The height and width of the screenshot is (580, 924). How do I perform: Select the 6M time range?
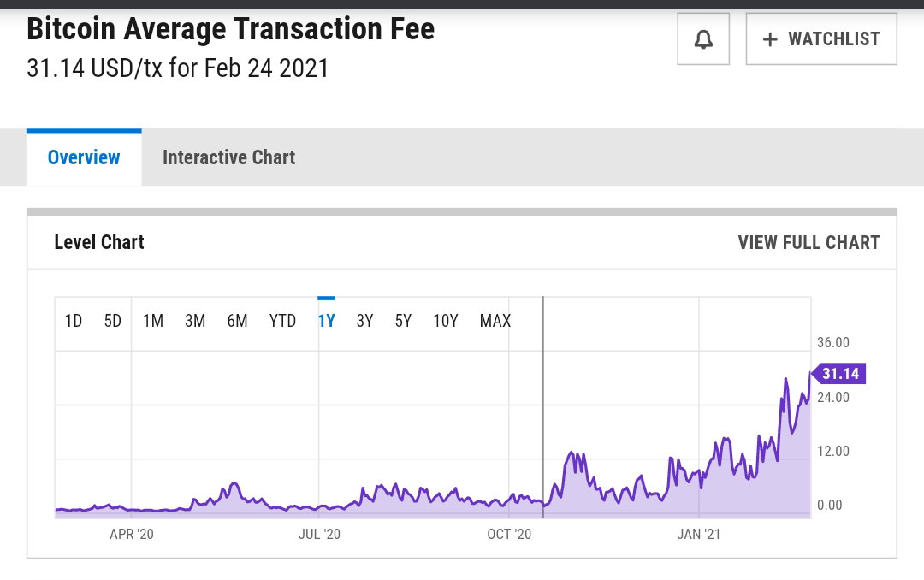[x=238, y=321]
